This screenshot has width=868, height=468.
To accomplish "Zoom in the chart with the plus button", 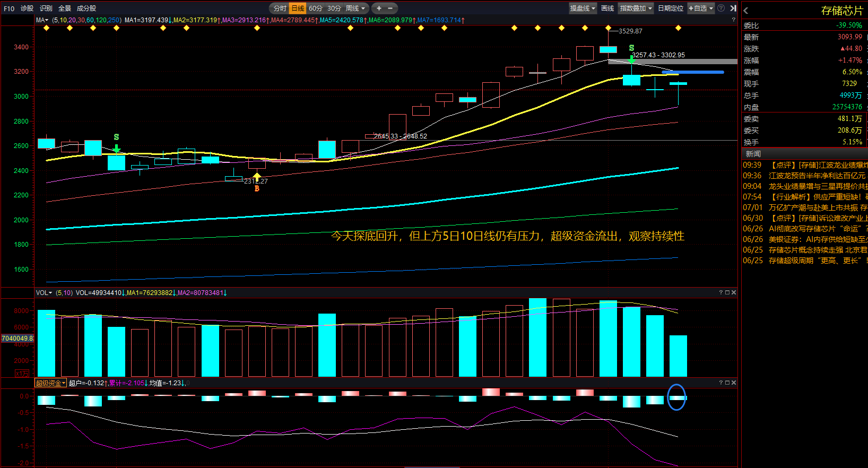I will tap(379, 8).
